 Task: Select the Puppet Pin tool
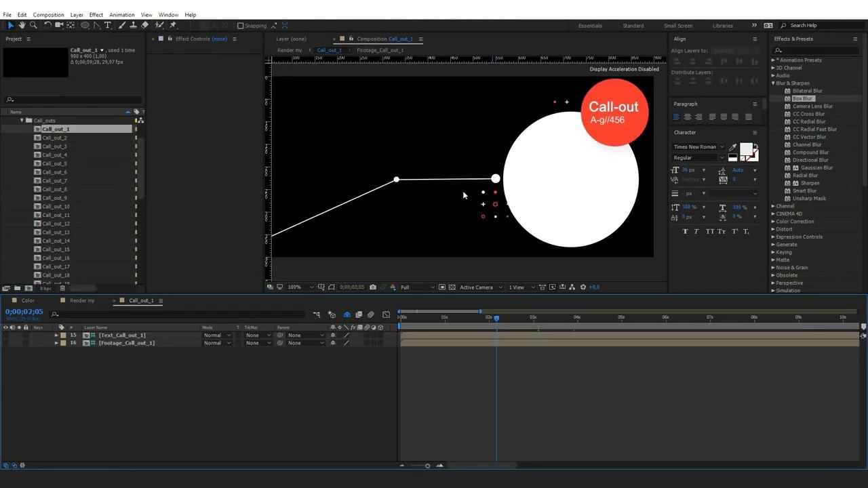(x=173, y=25)
